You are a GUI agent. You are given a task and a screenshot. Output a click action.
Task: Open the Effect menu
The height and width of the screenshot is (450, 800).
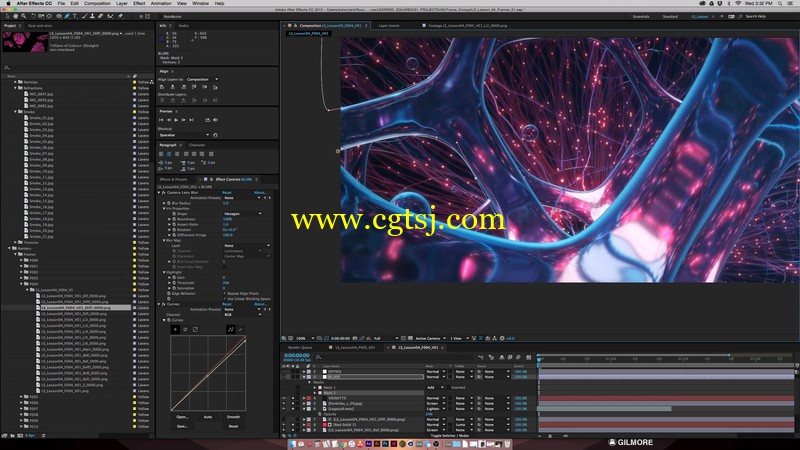click(x=139, y=3)
